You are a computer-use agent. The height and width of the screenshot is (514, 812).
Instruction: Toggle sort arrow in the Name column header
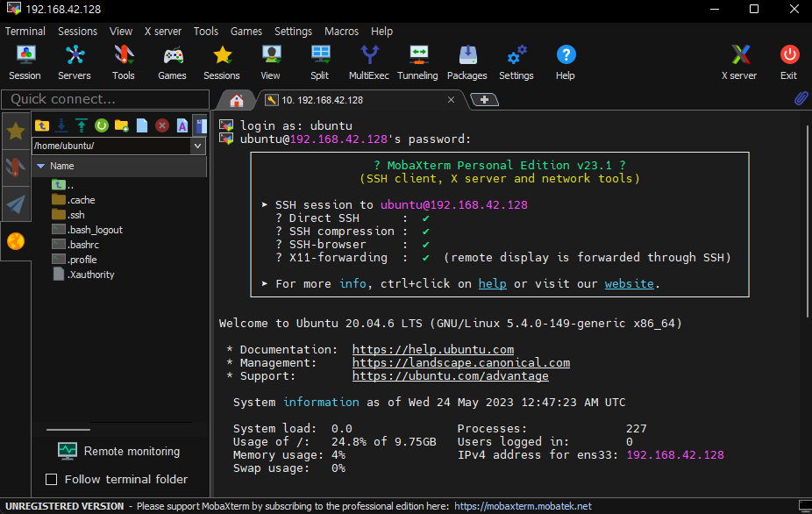click(41, 166)
